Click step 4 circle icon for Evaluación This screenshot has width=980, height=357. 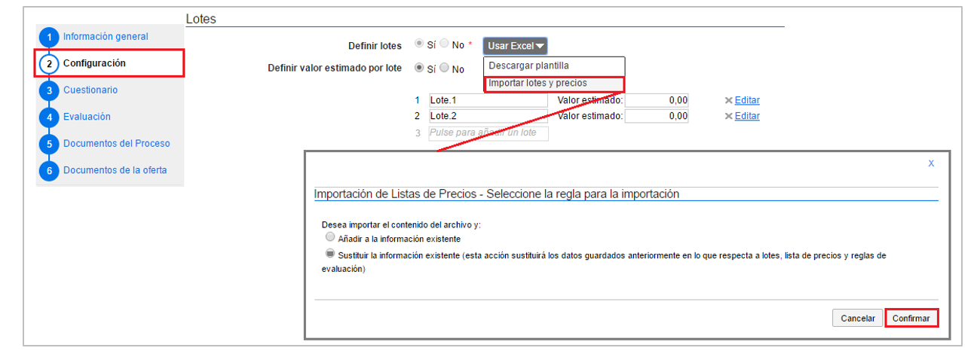48,117
